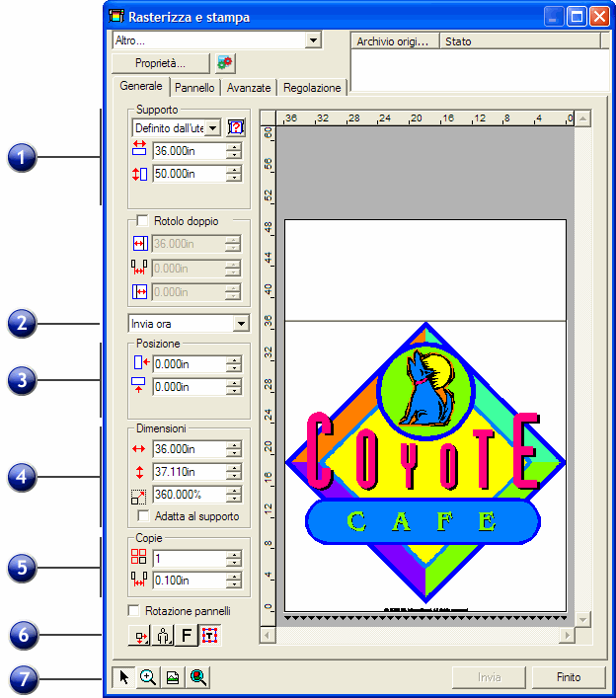Expand the Definito dall'utente media dropdown
This screenshot has height=698, width=616.
tap(213, 128)
